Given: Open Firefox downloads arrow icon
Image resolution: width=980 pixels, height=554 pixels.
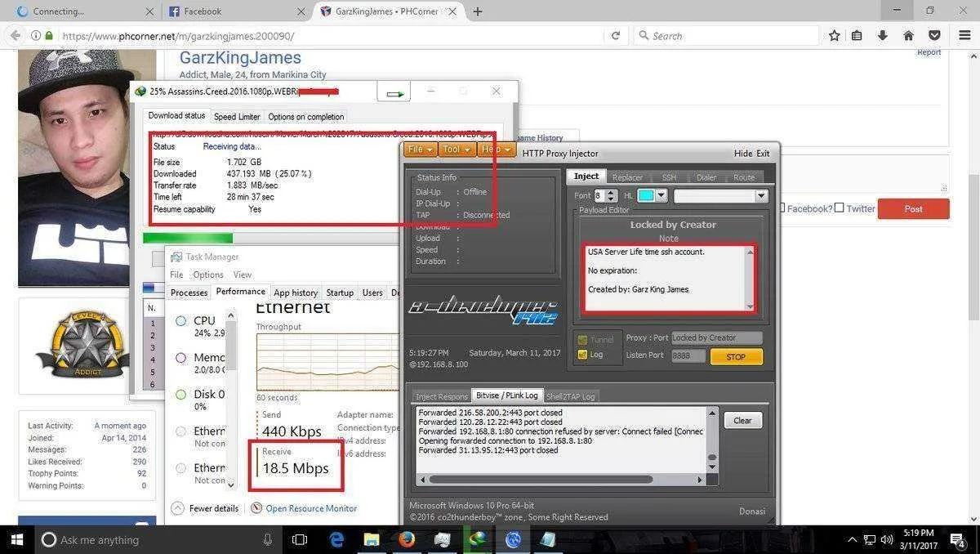Looking at the screenshot, I should click(x=883, y=36).
